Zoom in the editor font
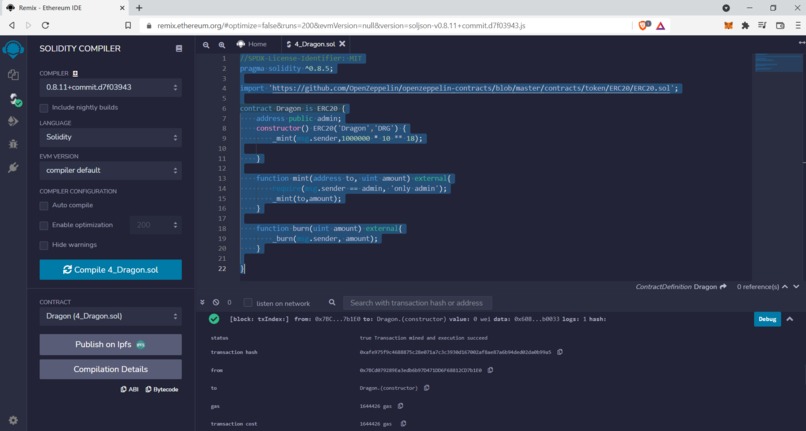 pyautogui.click(x=222, y=45)
